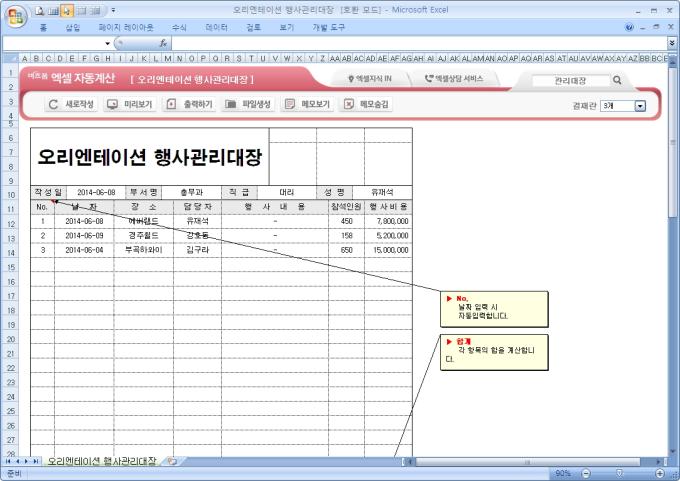This screenshot has height=481, width=680.
Task: Click the horizontal scrollbar right arrow
Action: (x=658, y=462)
